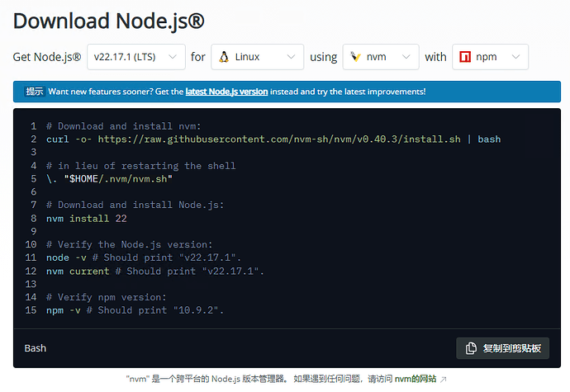Open the nvm installer dropdown
570x392 pixels.
pos(381,57)
